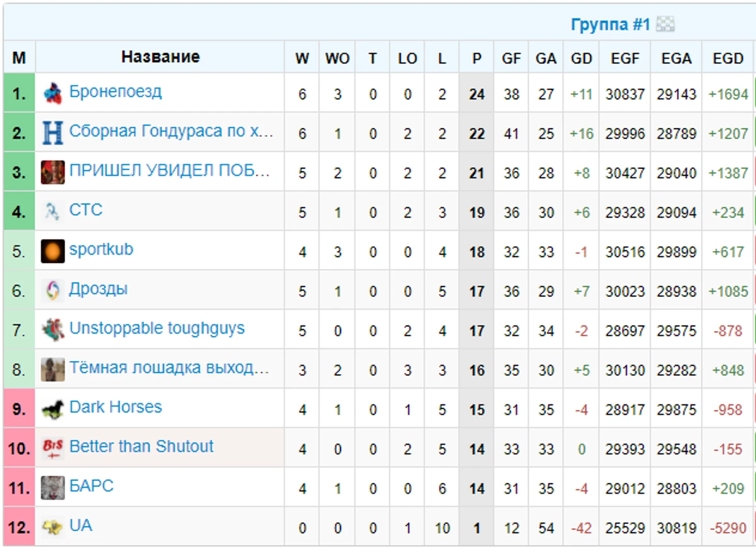Click the Бронепоезд team logo icon
The width and height of the screenshot is (756, 551).
(52, 94)
